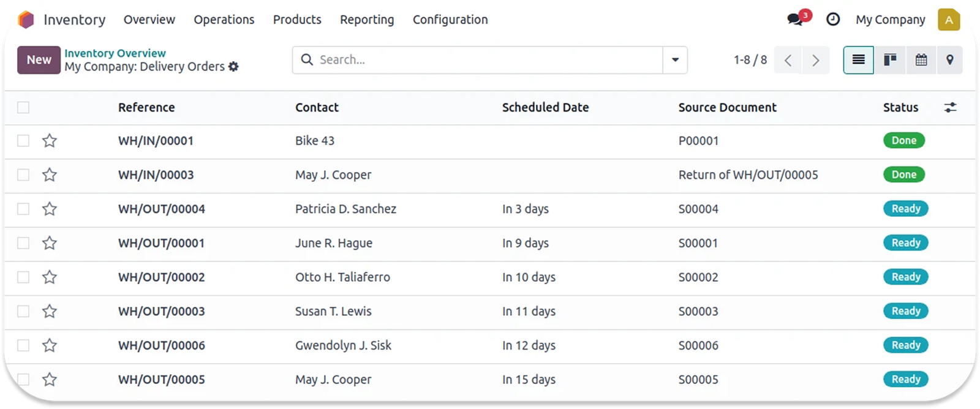Open the user avatar menu
Image resolution: width=980 pixels, height=409 pixels.
949,20
